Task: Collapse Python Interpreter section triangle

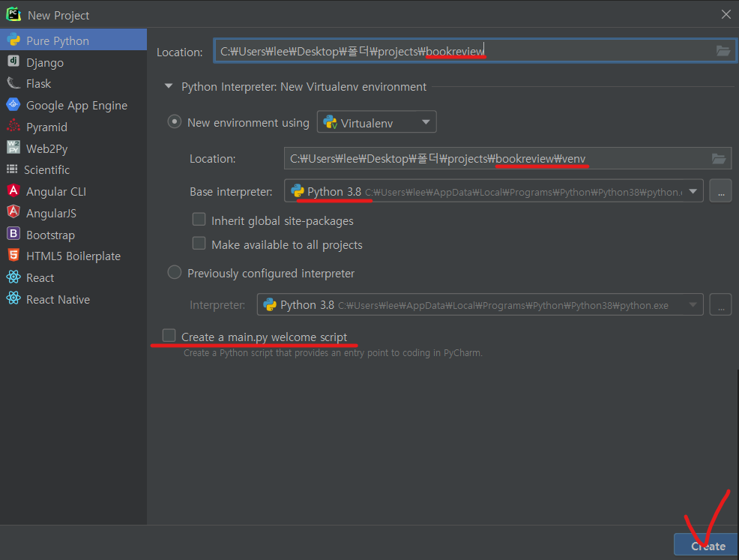Action: [x=168, y=86]
